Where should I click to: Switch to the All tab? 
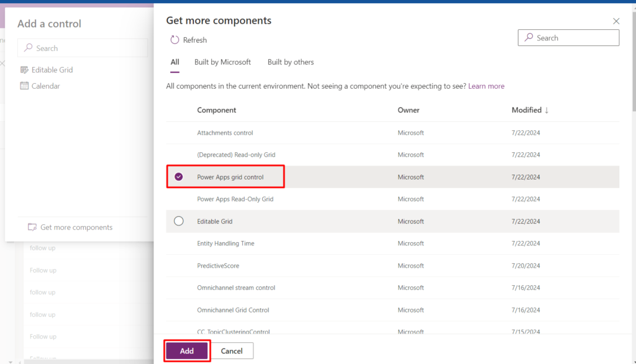[175, 62]
